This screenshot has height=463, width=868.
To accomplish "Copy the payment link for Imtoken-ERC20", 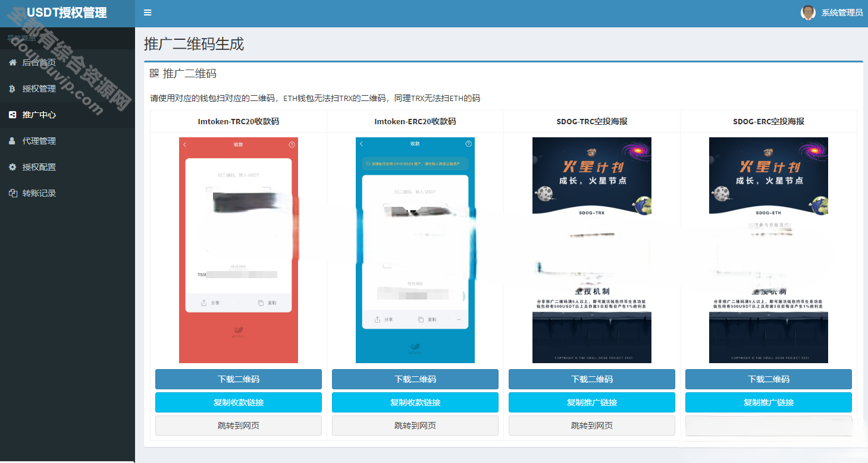I will (415, 402).
